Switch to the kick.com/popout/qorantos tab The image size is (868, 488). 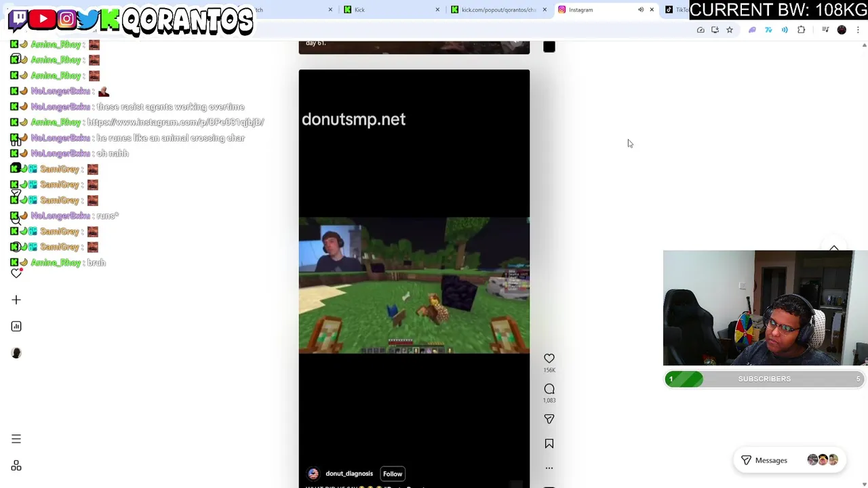point(498,9)
